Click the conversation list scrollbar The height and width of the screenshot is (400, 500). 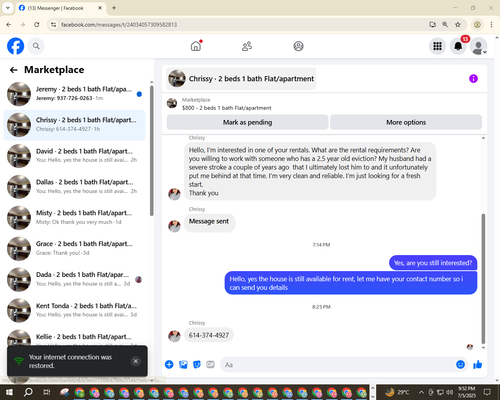pos(151,151)
